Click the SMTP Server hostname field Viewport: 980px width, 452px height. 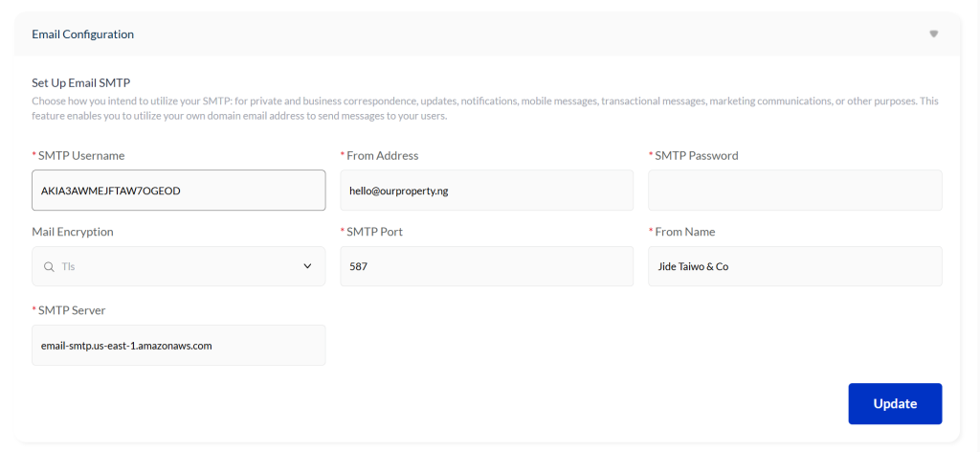tap(178, 345)
